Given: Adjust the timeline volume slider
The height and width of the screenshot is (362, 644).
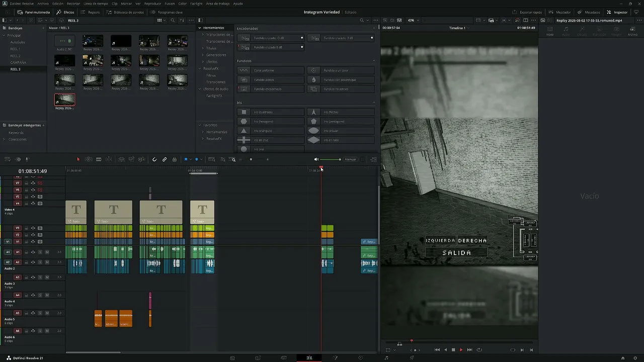Looking at the screenshot, I should pyautogui.click(x=331, y=159).
